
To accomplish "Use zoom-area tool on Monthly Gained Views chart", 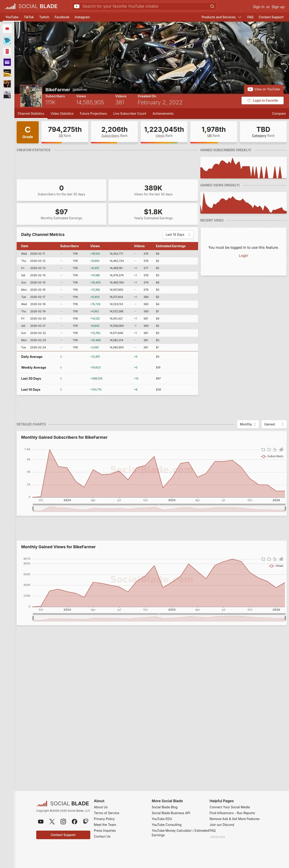I will point(263,559).
